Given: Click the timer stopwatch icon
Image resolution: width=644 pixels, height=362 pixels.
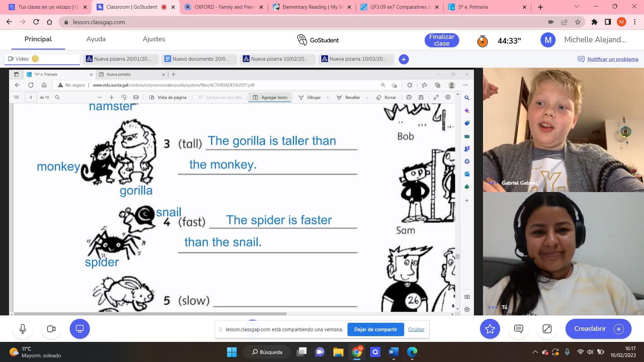Looking at the screenshot, I should (482, 41).
